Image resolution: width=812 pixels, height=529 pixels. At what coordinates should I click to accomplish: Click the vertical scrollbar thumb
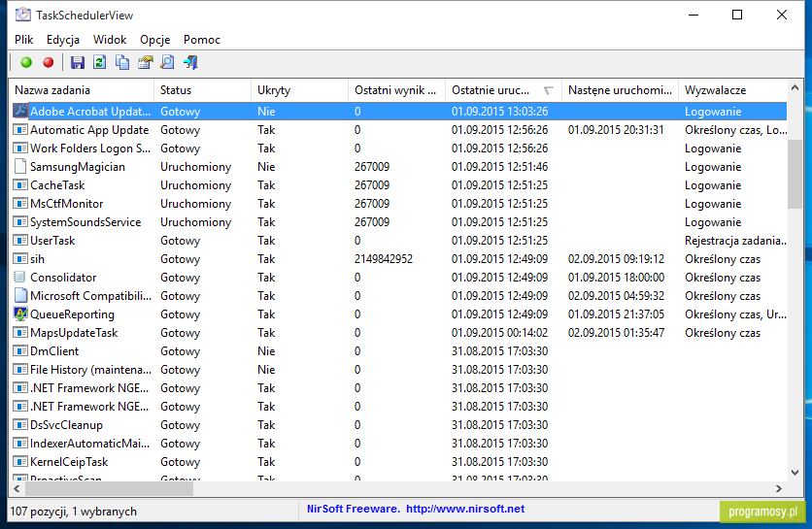[795, 175]
